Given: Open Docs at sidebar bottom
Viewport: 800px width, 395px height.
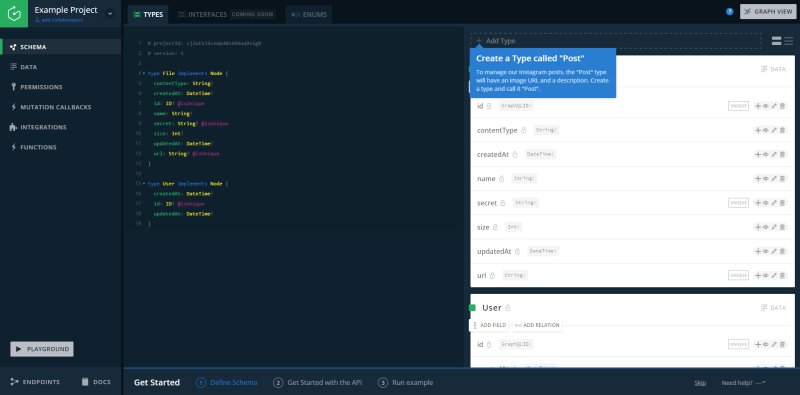Looking at the screenshot, I should coord(96,382).
